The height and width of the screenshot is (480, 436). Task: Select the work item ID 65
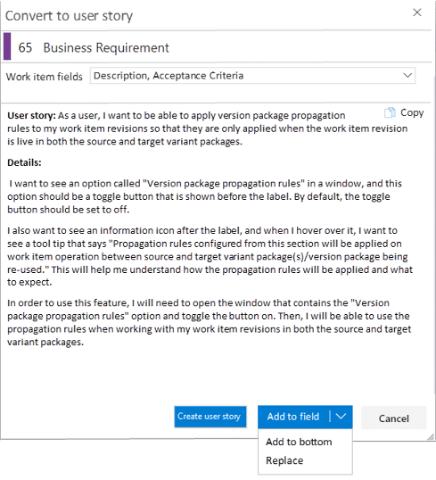coord(25,48)
